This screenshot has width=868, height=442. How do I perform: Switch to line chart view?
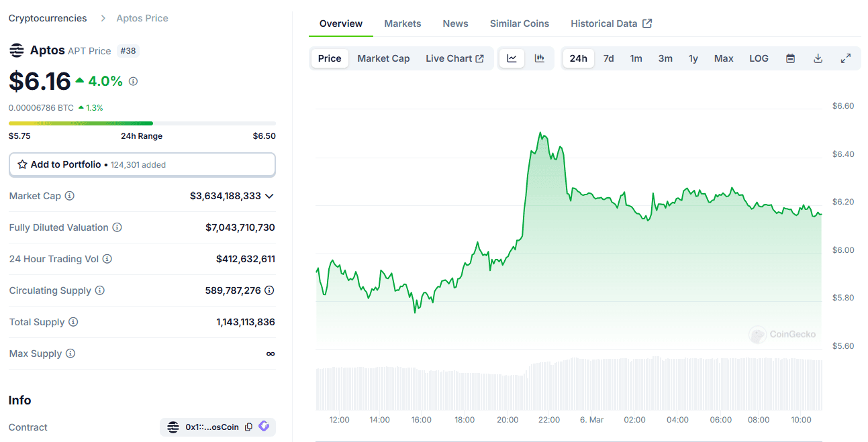click(512, 58)
